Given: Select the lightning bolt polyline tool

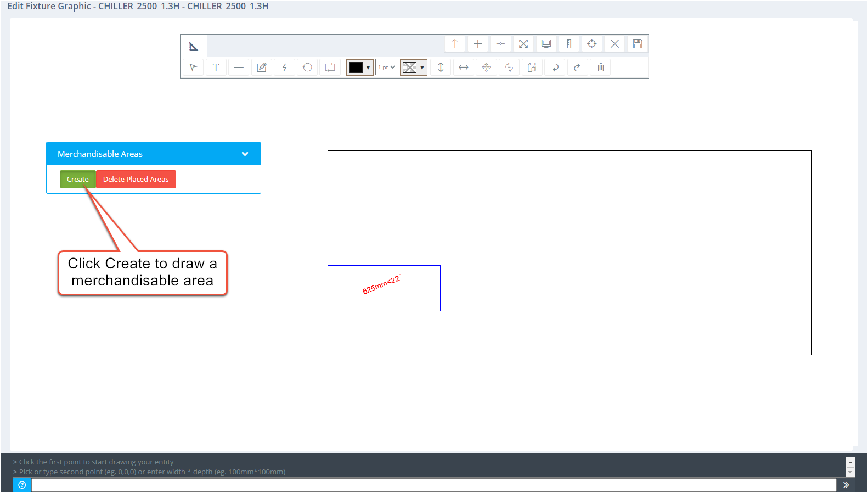Looking at the screenshot, I should (x=285, y=68).
